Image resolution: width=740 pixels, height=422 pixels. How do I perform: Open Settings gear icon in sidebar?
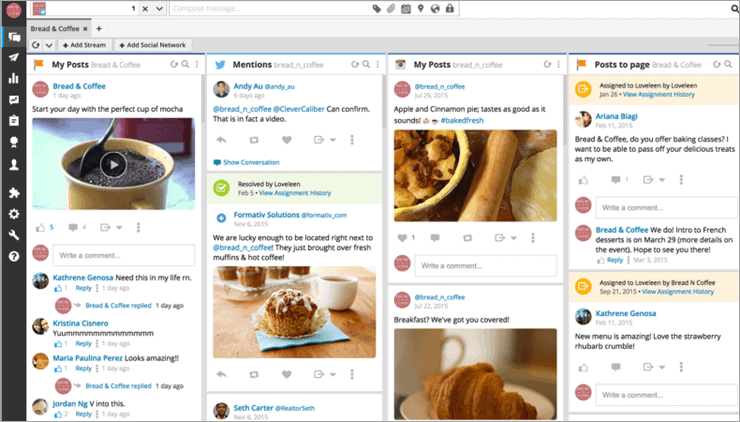[x=13, y=214]
